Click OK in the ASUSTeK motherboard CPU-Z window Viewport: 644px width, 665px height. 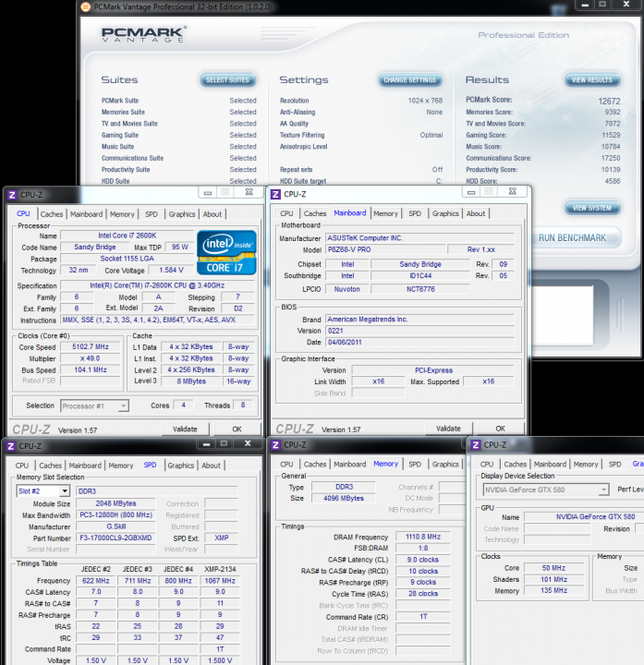pos(501,429)
